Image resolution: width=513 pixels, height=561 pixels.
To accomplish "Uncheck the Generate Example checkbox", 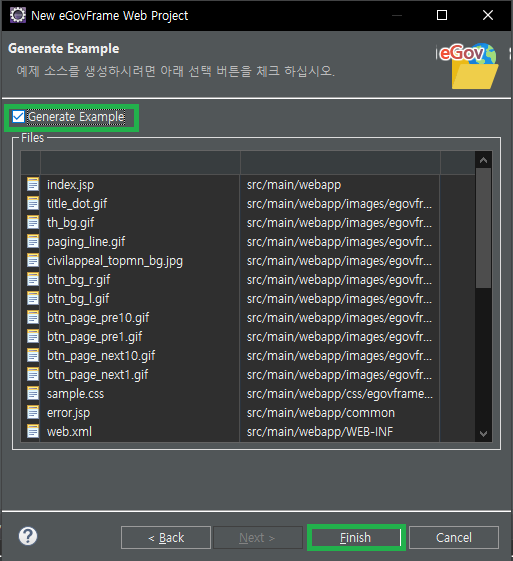I will coord(18,117).
